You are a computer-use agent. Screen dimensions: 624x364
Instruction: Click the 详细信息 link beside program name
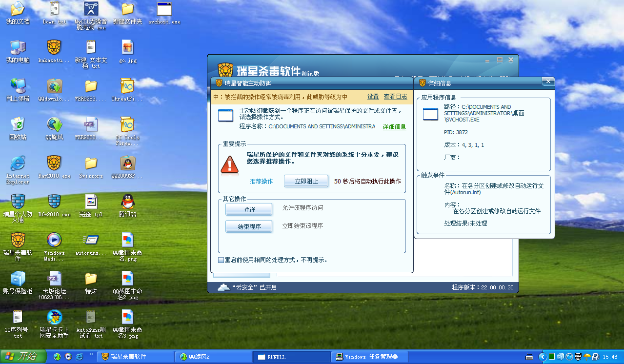[x=394, y=127]
